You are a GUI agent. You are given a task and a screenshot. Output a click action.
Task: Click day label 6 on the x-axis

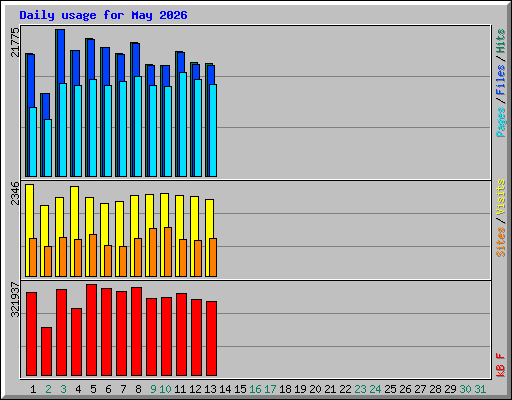pyautogui.click(x=108, y=389)
